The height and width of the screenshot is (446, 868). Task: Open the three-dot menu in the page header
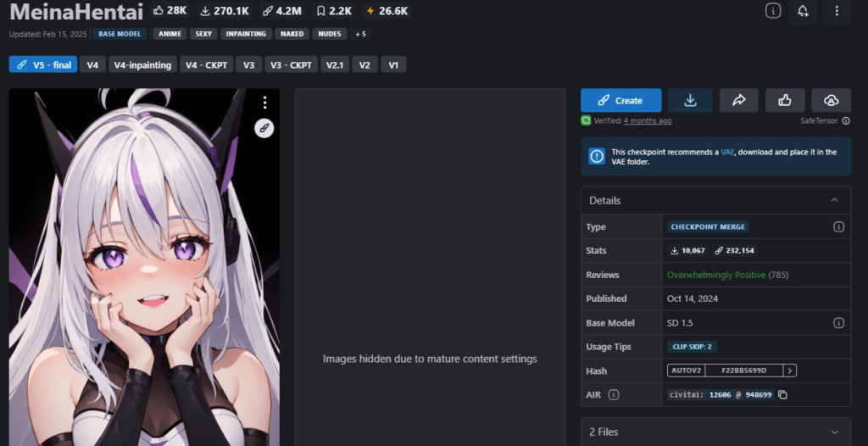pyautogui.click(x=836, y=11)
